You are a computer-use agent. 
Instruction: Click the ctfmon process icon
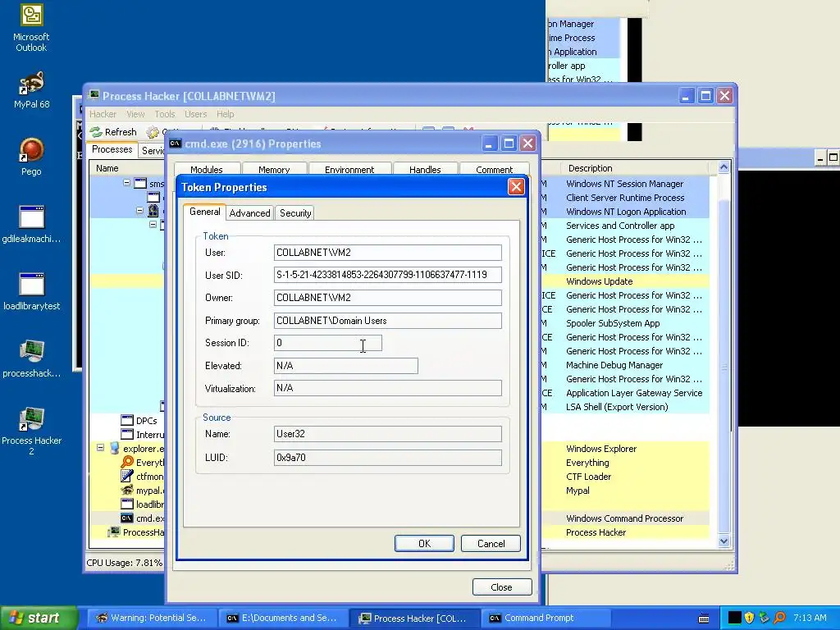pyautogui.click(x=127, y=477)
